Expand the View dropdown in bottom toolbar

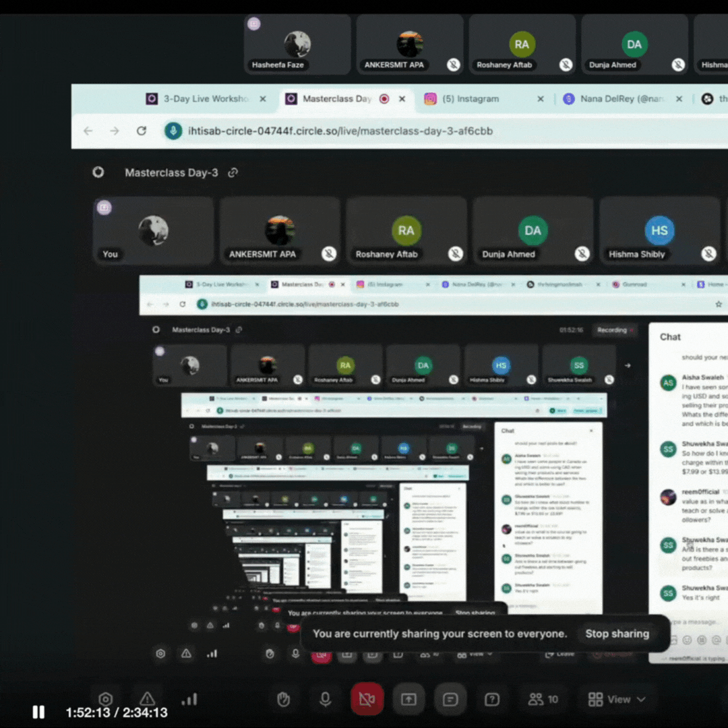point(617,699)
